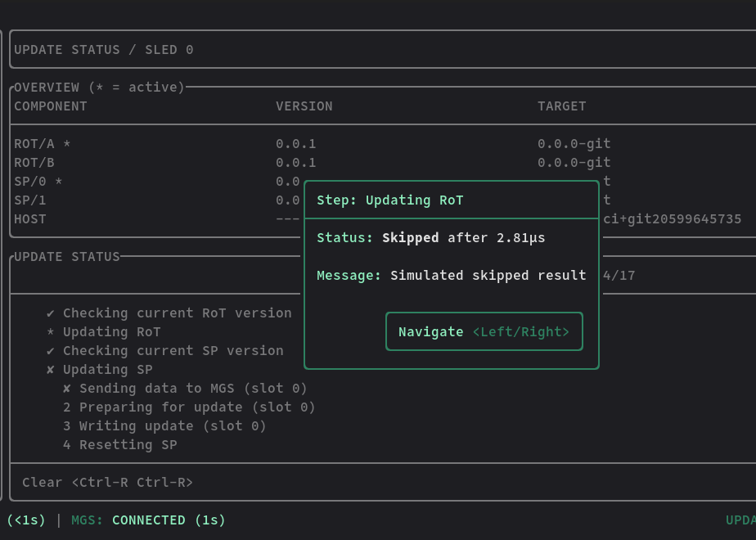This screenshot has width=756, height=540.
Task: Select the 'Updating RoT' step row
Action: [103, 331]
